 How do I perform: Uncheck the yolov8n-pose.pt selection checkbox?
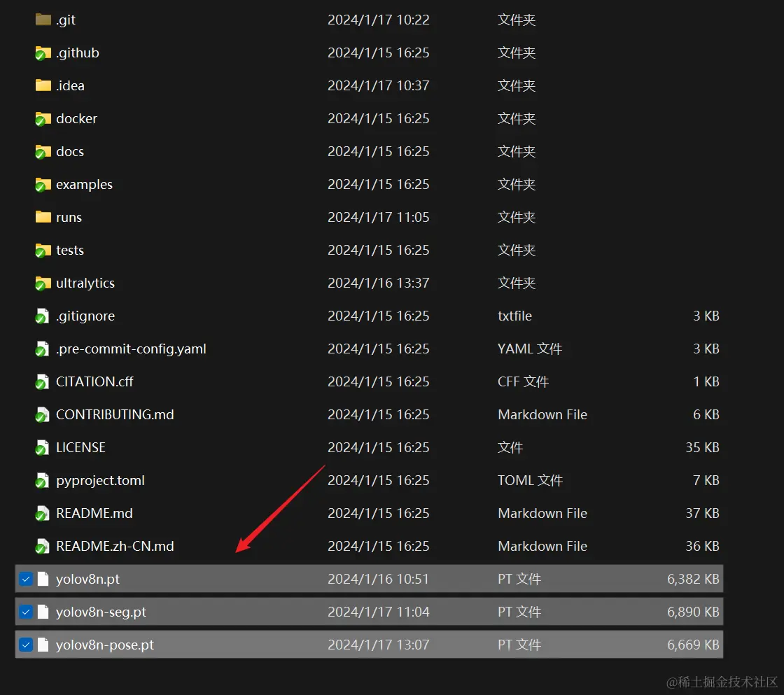tap(25, 645)
